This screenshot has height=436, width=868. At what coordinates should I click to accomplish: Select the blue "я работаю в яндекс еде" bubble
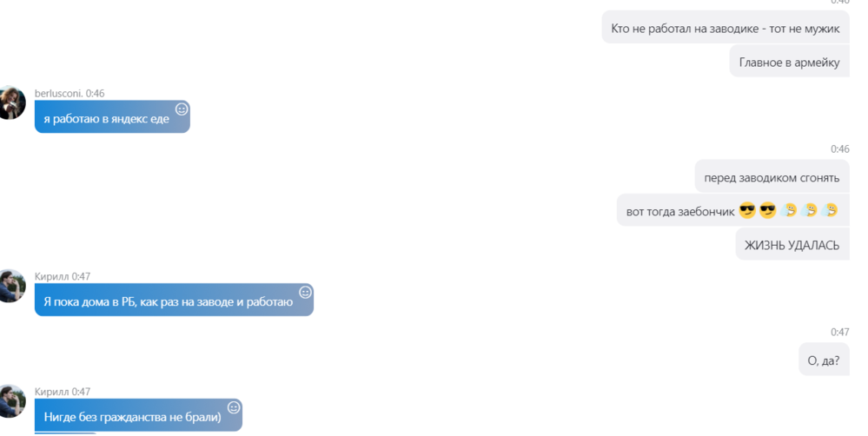(112, 116)
